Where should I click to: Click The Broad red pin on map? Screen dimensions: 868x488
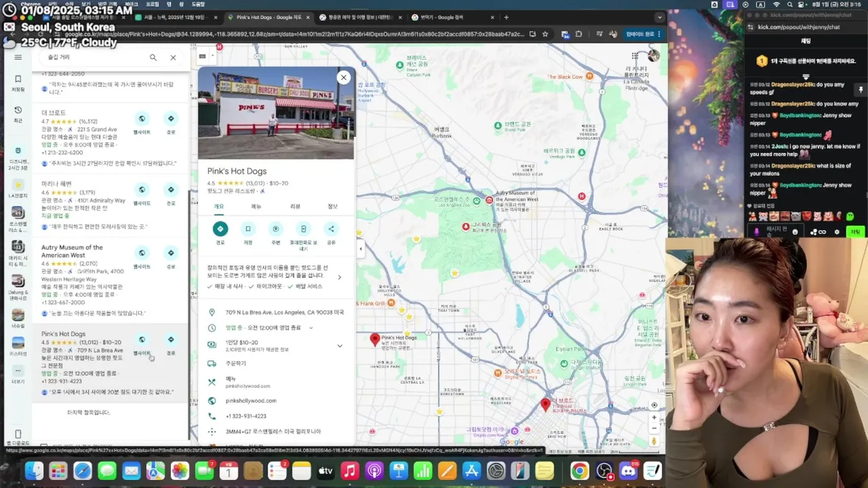(x=545, y=405)
